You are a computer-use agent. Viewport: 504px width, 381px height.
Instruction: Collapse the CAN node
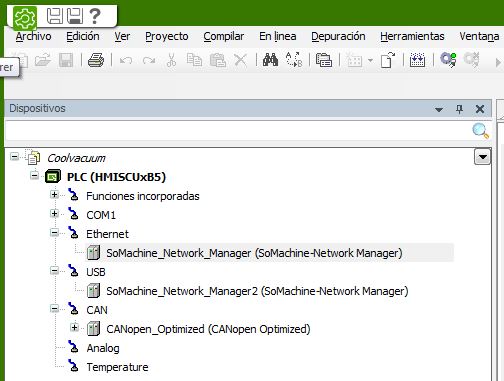54,309
